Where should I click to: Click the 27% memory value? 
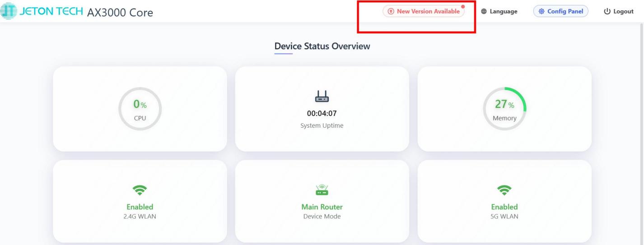click(504, 105)
